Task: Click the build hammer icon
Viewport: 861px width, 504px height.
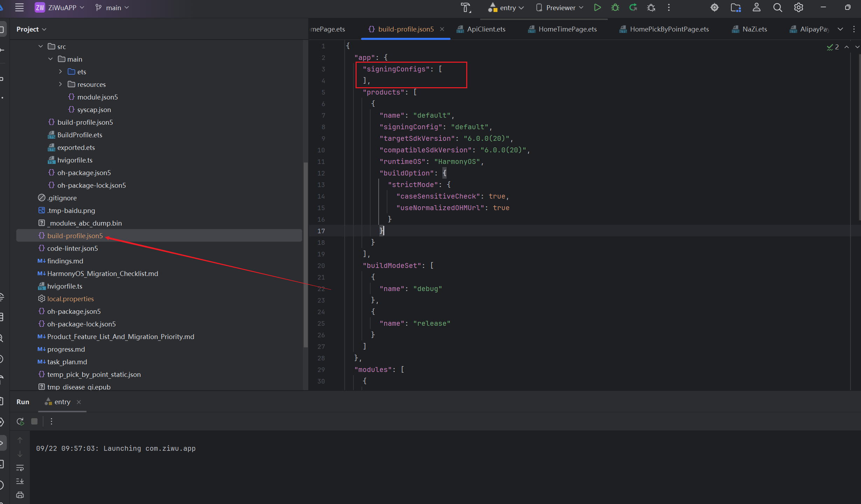Action: (x=466, y=7)
